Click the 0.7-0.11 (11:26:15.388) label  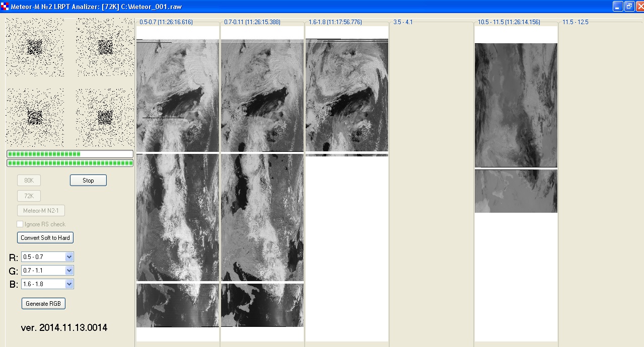252,22
